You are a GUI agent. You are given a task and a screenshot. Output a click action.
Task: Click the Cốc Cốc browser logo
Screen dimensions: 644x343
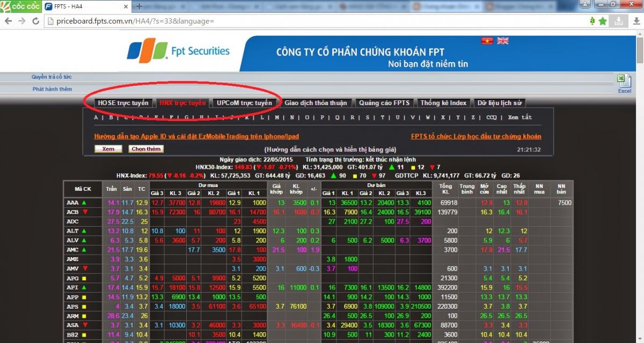19,6
